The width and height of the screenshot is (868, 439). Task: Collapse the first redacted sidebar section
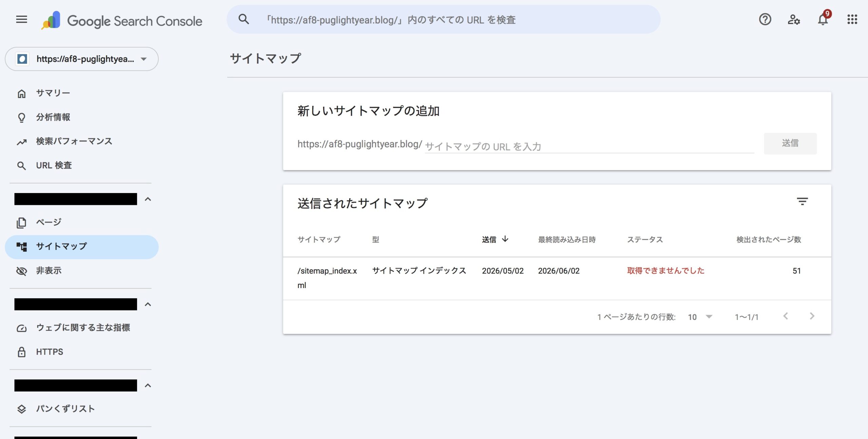[148, 199]
